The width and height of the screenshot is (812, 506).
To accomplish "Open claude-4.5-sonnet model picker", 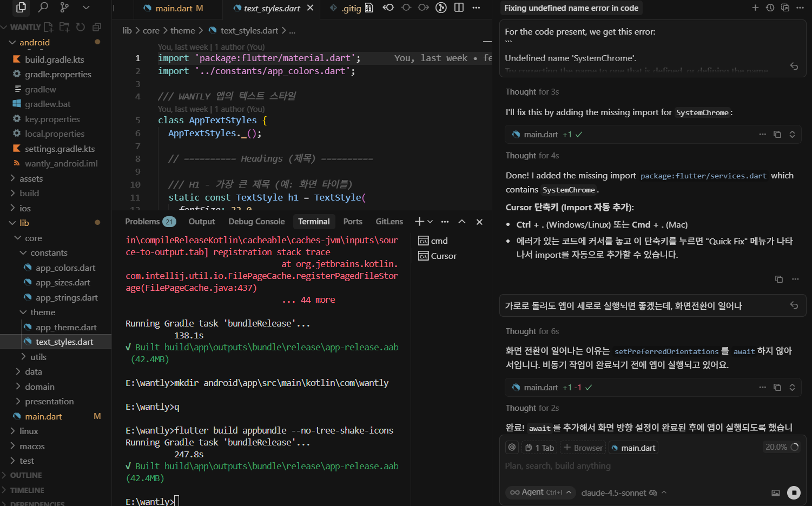I will point(624,492).
